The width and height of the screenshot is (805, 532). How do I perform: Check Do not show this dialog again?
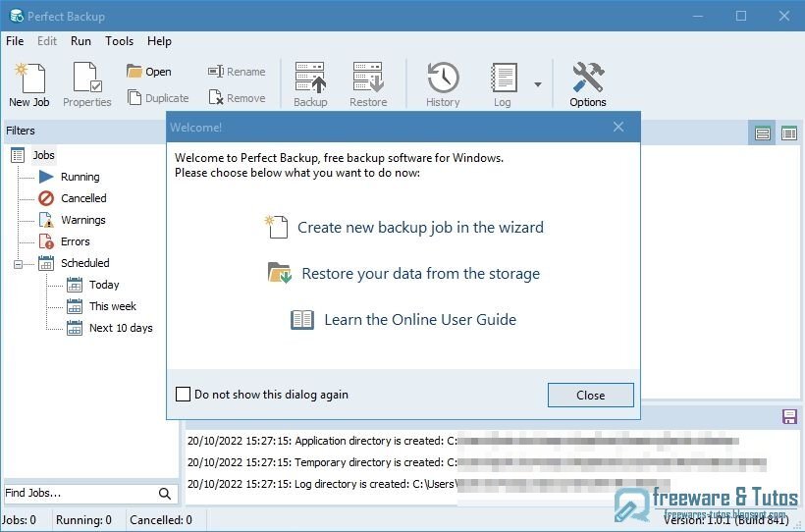tap(183, 395)
